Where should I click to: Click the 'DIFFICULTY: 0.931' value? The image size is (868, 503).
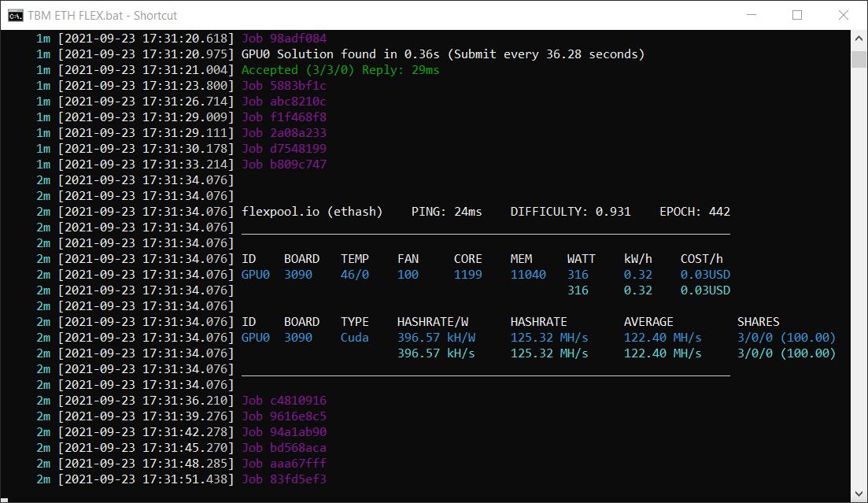[x=571, y=212]
